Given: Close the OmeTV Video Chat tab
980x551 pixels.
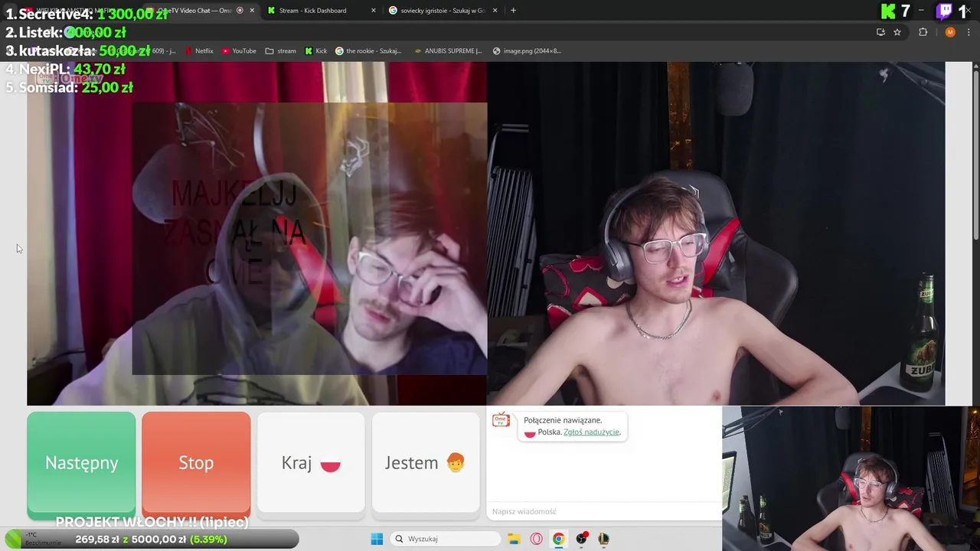Looking at the screenshot, I should (252, 11).
